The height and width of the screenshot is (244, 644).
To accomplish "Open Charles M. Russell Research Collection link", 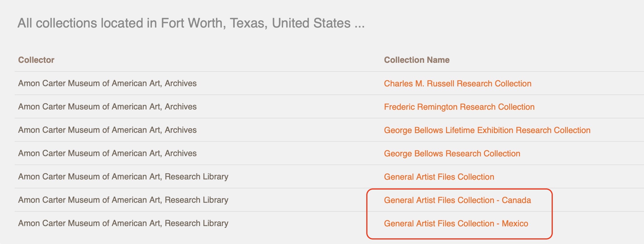I will tap(457, 83).
